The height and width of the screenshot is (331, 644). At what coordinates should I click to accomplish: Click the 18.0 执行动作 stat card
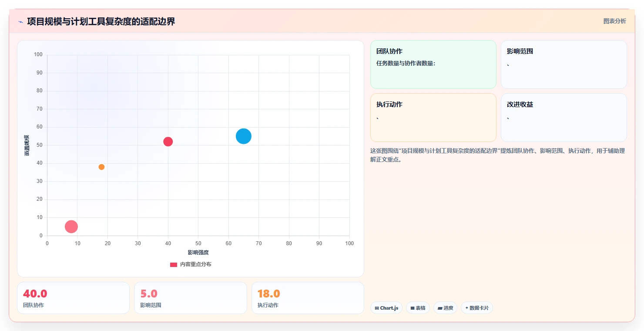tap(308, 298)
